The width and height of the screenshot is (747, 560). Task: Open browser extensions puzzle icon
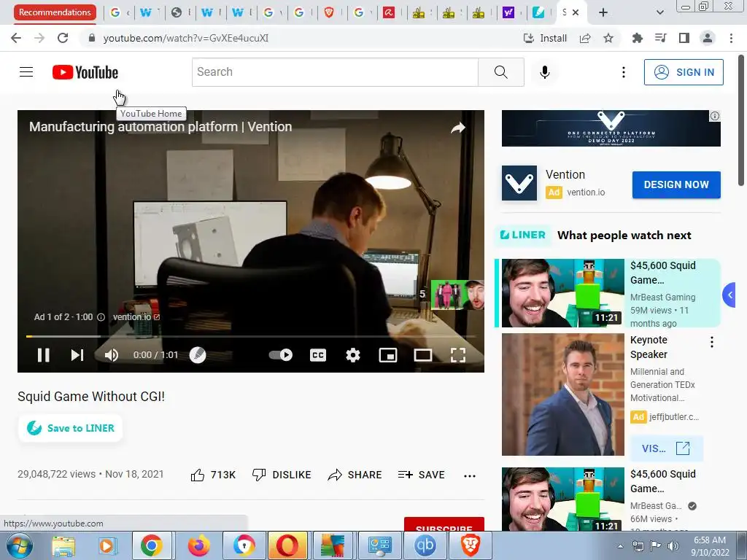pyautogui.click(x=637, y=38)
